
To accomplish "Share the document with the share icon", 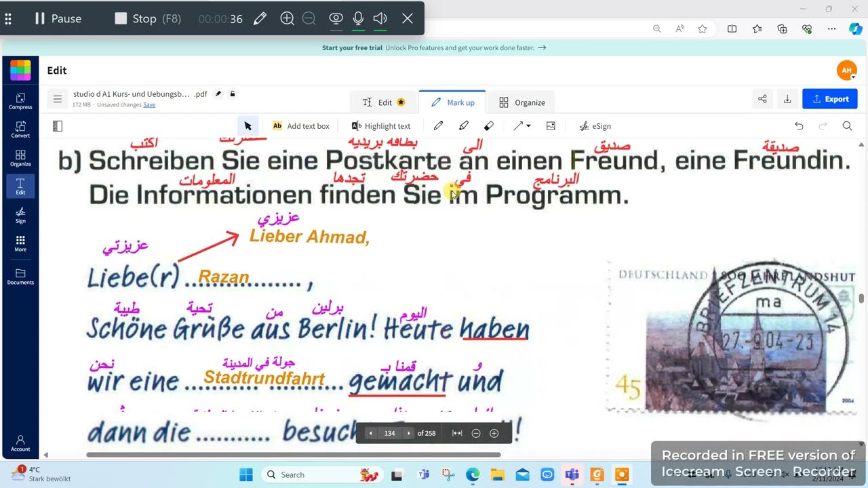I will tap(762, 99).
